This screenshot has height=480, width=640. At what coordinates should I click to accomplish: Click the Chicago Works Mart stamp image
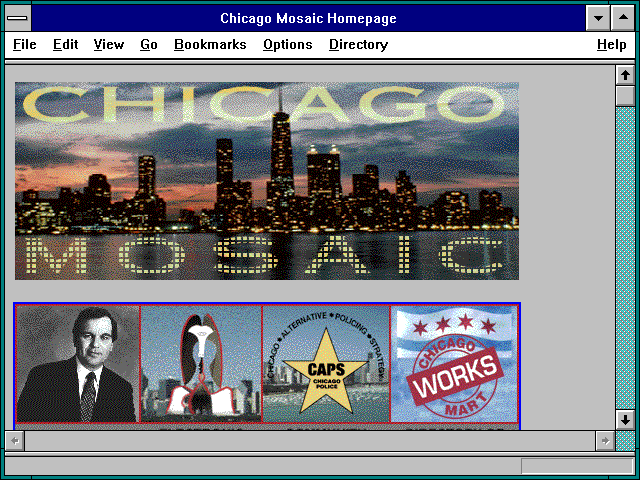point(454,364)
